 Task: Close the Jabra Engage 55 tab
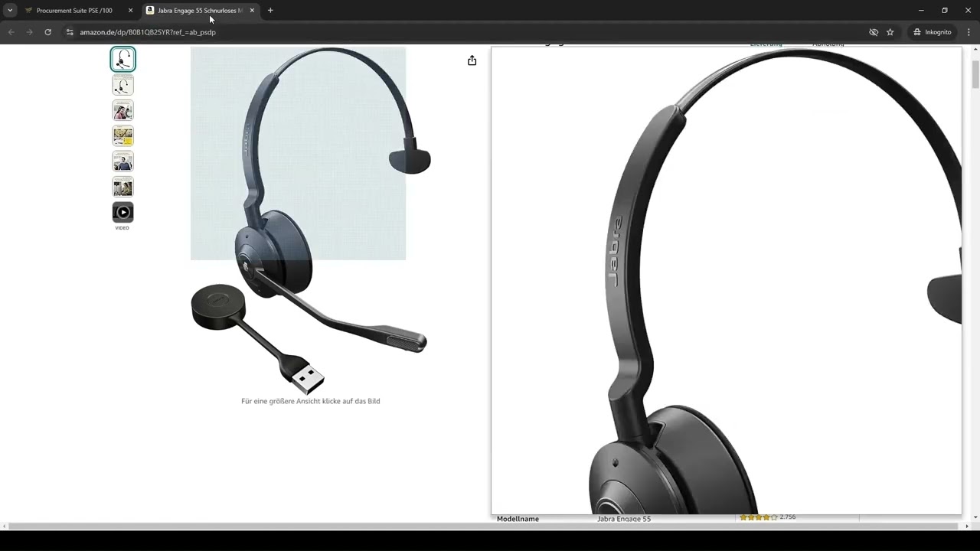click(252, 11)
